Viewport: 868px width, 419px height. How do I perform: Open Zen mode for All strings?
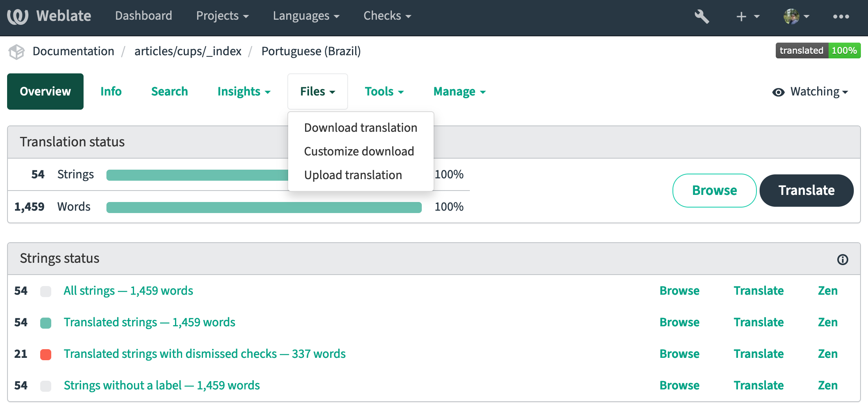827,291
